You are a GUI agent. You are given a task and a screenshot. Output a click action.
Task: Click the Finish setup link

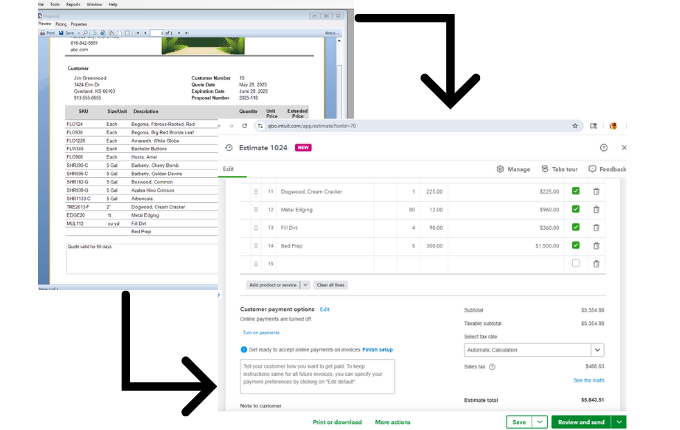[x=377, y=349]
